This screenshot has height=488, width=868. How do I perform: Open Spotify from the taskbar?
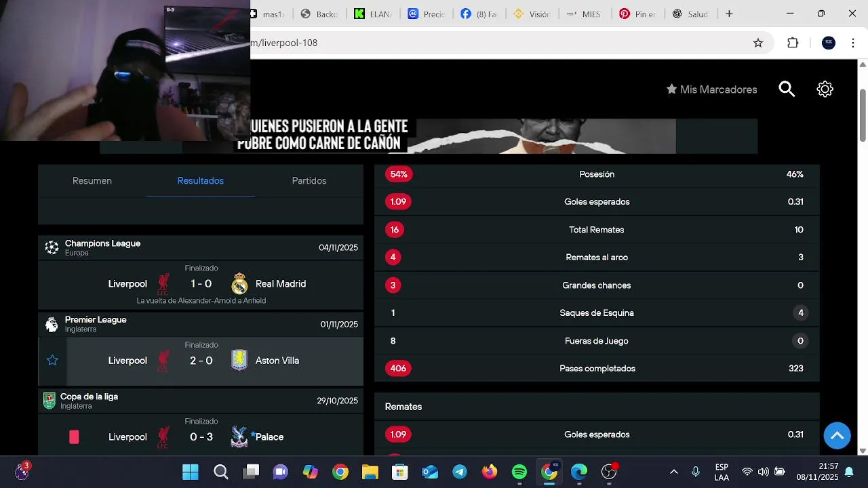519,472
